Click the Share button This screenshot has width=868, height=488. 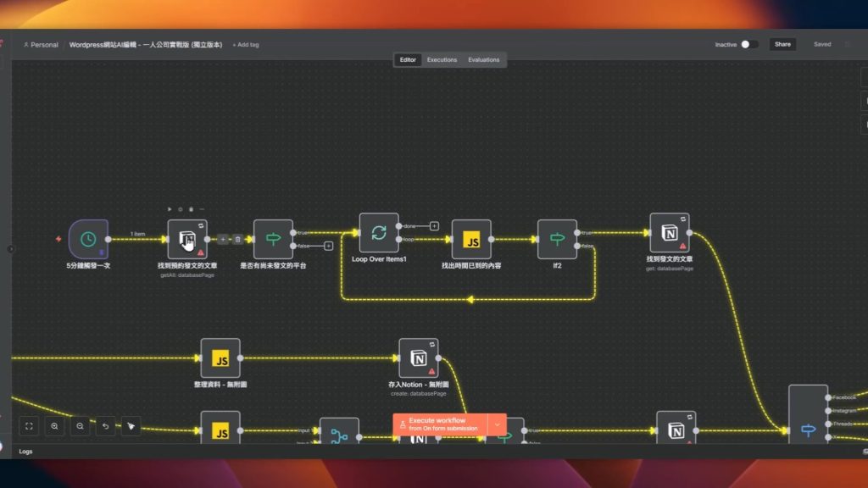point(782,44)
